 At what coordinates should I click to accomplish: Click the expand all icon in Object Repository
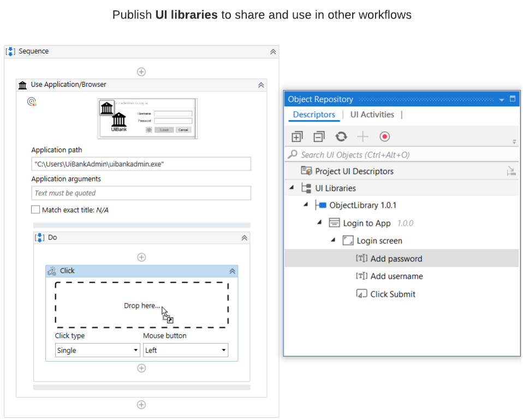pos(297,136)
